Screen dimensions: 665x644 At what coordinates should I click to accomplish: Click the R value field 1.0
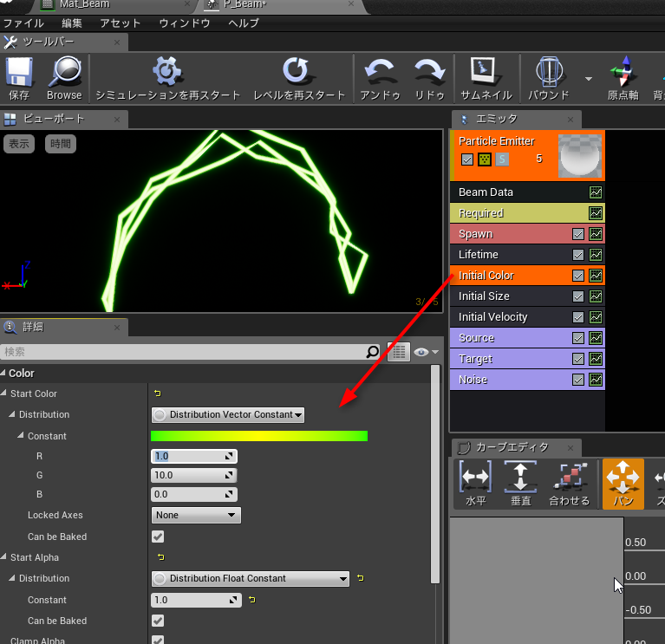coord(194,456)
